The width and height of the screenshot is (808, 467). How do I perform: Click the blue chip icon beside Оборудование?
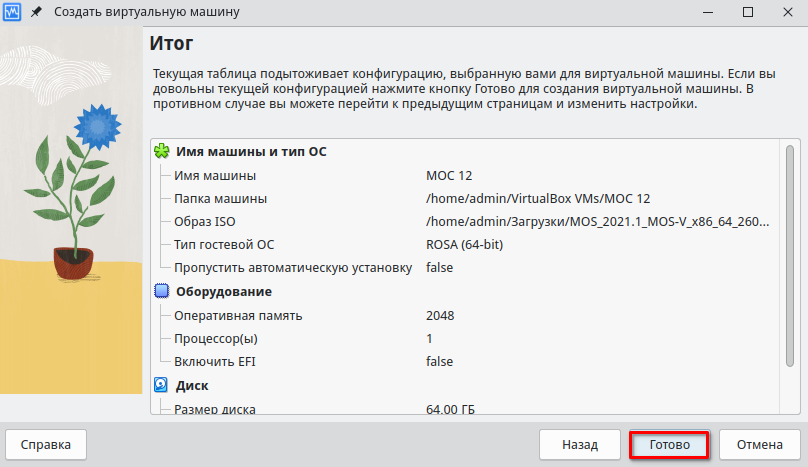click(162, 292)
